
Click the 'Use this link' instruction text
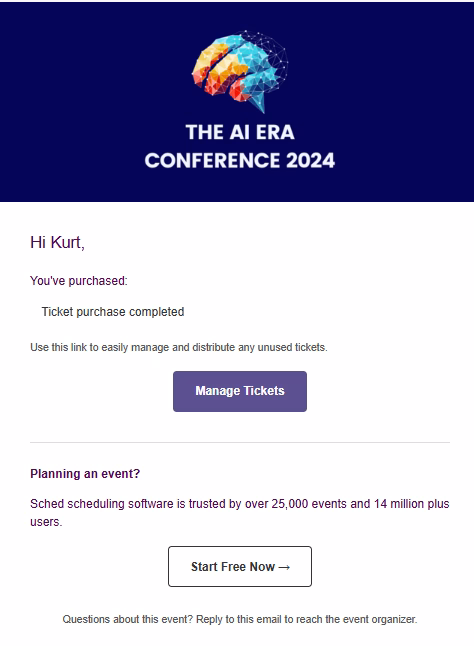(179, 347)
